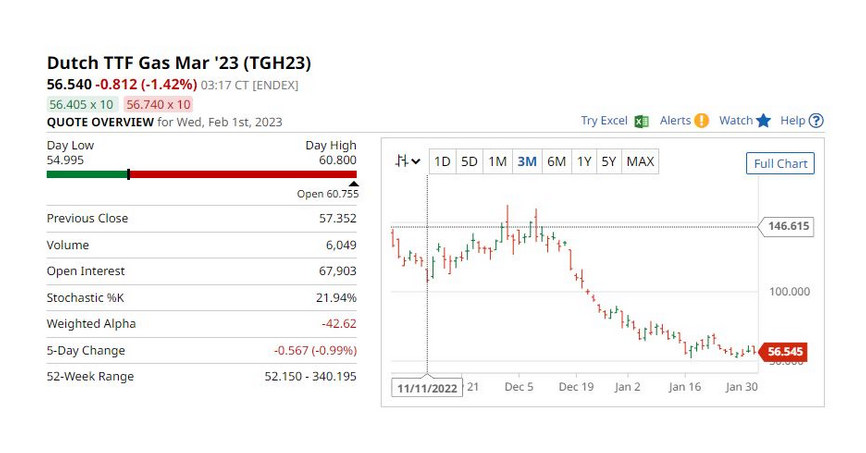Viewport: 866px width, 453px height.
Task: Select the 5Y time range
Action: [x=609, y=161]
